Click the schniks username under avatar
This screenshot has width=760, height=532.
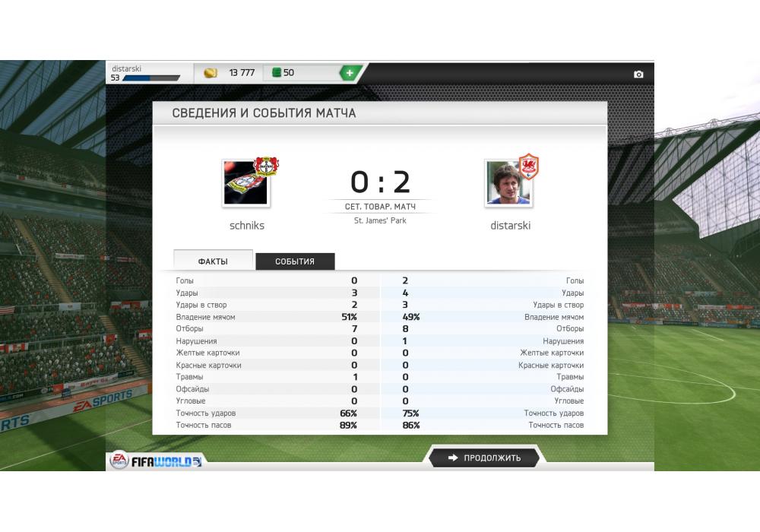(x=247, y=225)
